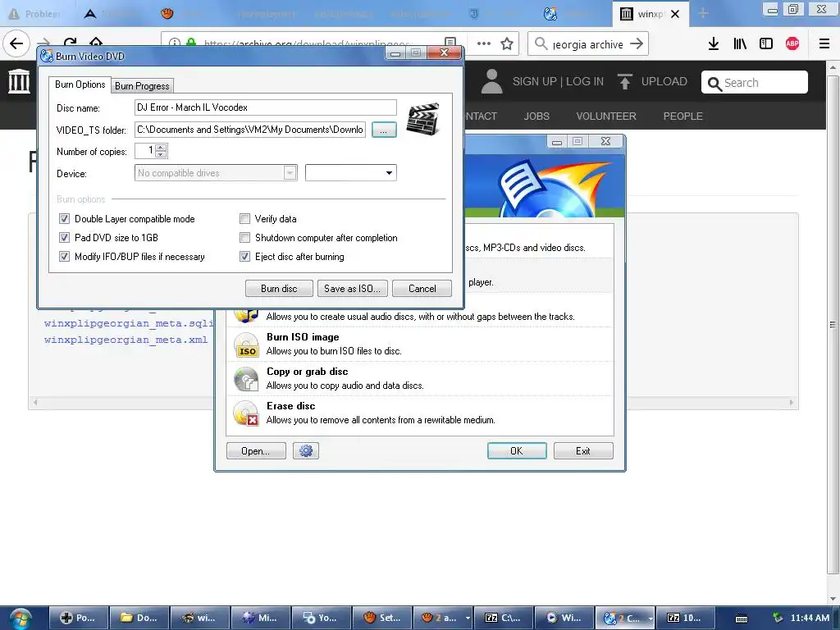Open Adblock Plus extension icon
This screenshot has width=840, height=630.
[792, 44]
